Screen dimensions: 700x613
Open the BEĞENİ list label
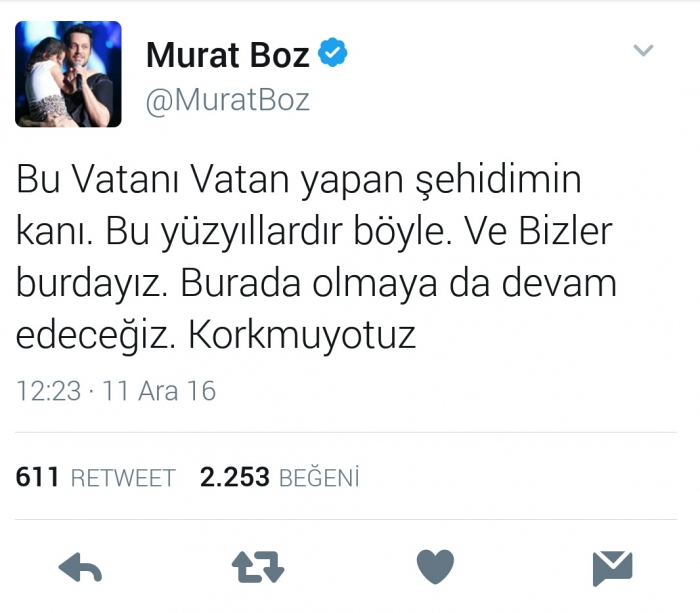[x=319, y=477]
